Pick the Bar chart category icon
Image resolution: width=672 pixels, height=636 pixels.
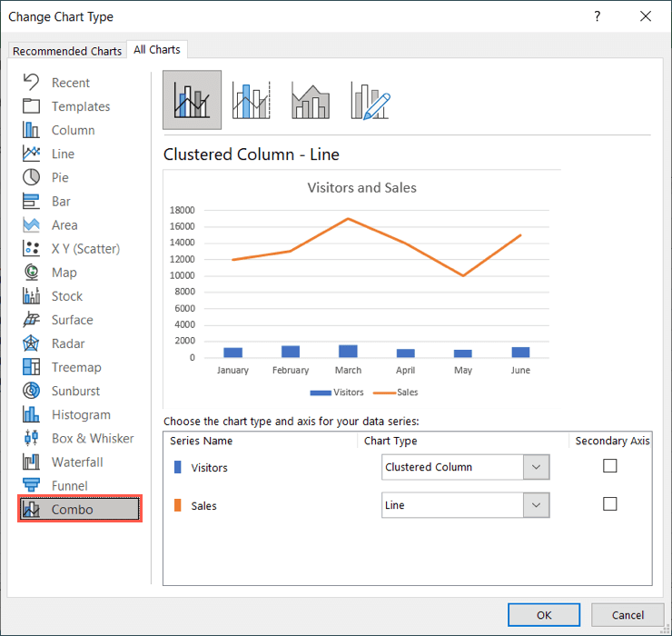coord(31,201)
